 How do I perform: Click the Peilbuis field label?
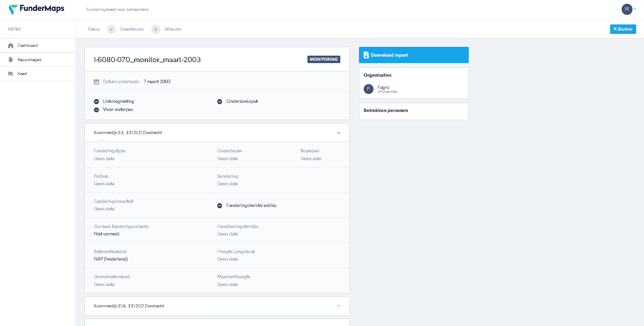pyautogui.click(x=101, y=176)
